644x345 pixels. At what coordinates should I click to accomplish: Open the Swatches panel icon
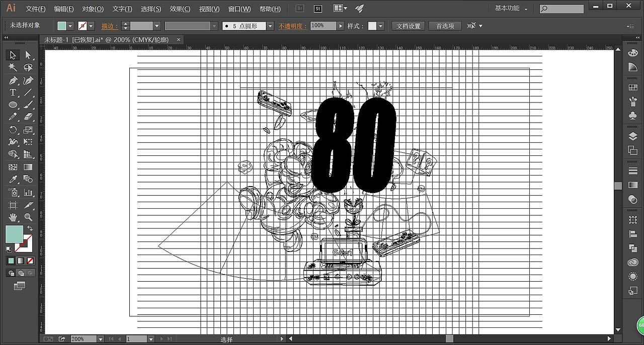pos(633,88)
